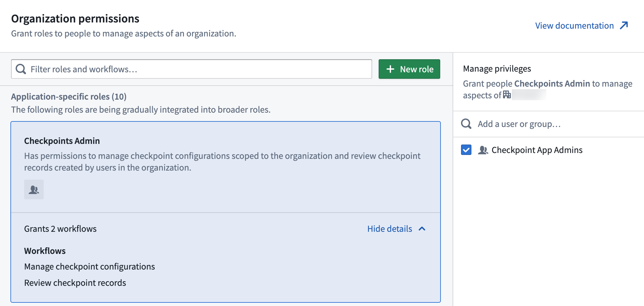This screenshot has height=306, width=644.
Task: Click the Manage privileges heading
Action: tap(497, 69)
